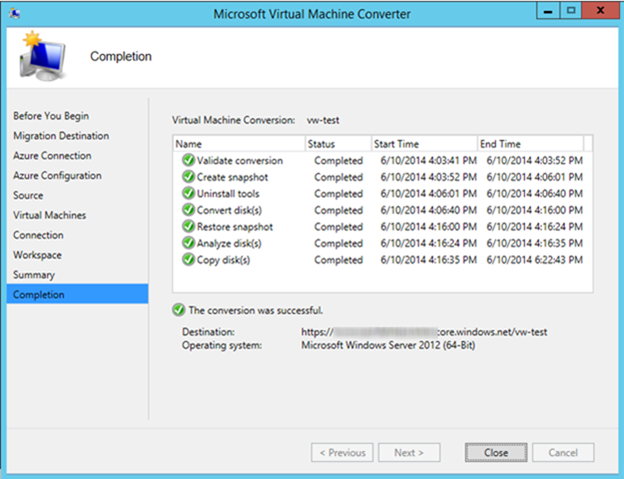Click the Next button
The image size is (624, 479).
coord(409,452)
